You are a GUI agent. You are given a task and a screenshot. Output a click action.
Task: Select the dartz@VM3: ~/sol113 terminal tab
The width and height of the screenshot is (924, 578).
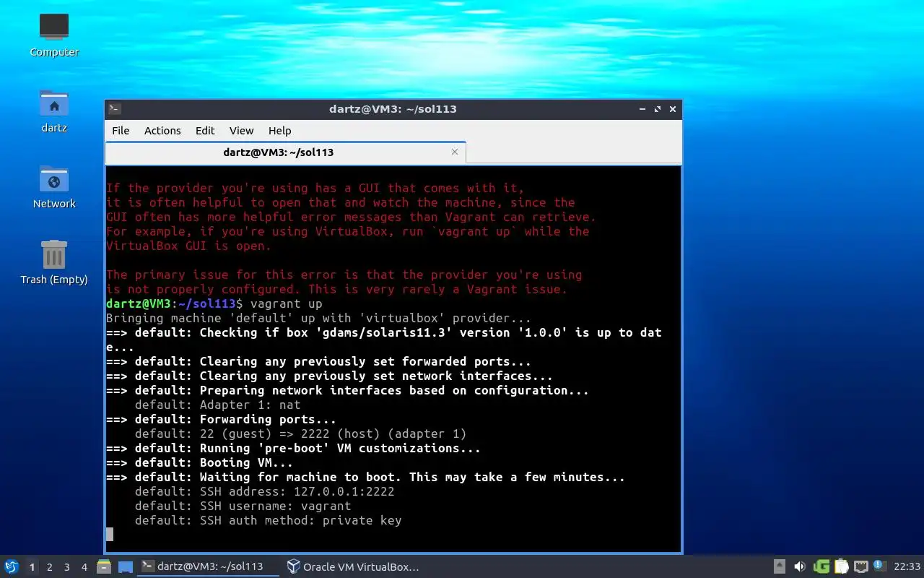tap(279, 152)
